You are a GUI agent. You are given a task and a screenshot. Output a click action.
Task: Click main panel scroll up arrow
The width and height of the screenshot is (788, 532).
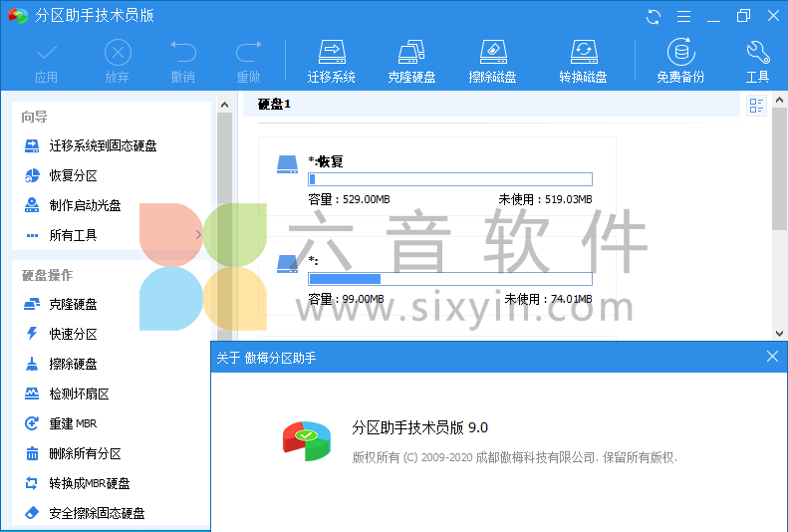pos(779,100)
